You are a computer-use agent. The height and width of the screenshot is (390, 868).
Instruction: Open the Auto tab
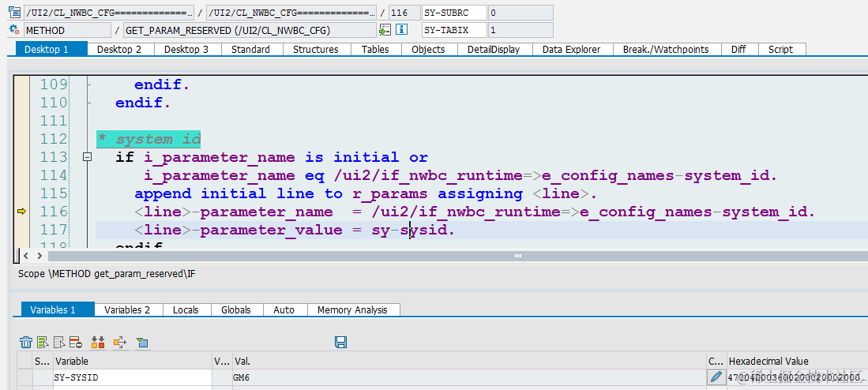point(284,309)
